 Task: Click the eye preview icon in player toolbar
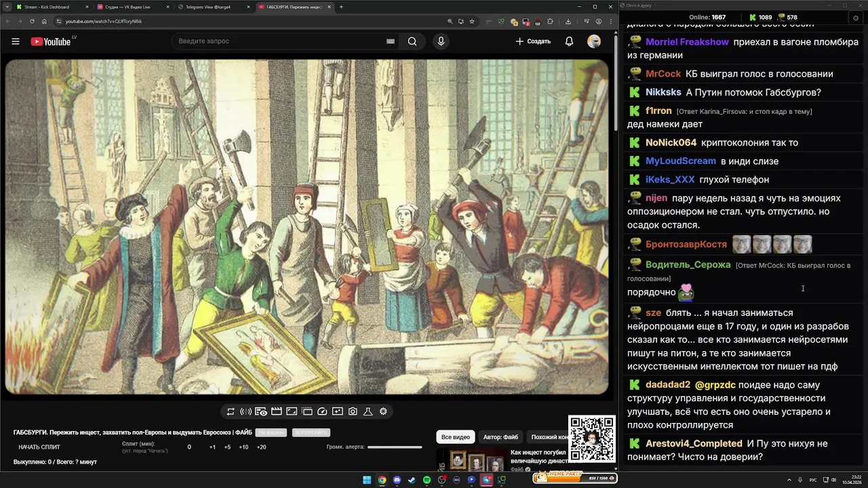[261, 411]
